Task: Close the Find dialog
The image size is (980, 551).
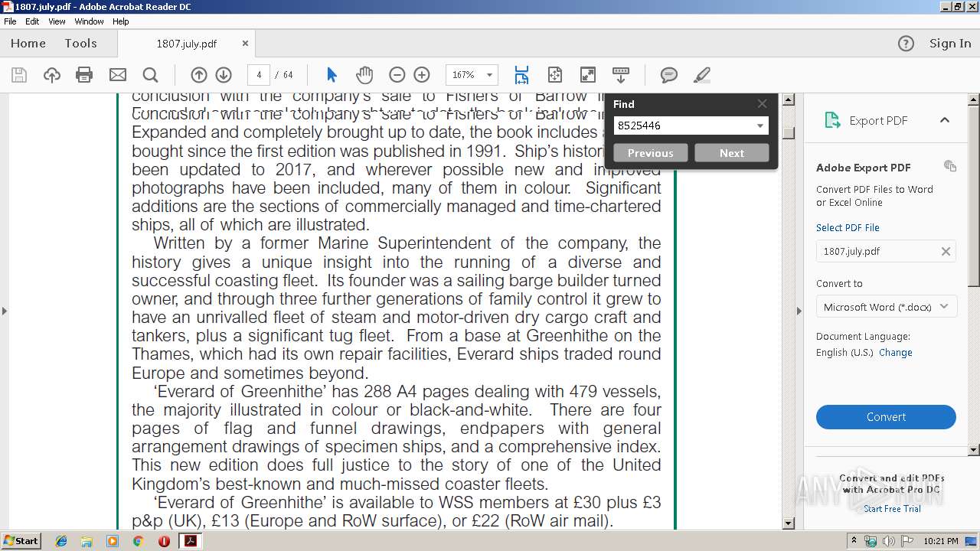Action: pyautogui.click(x=762, y=103)
